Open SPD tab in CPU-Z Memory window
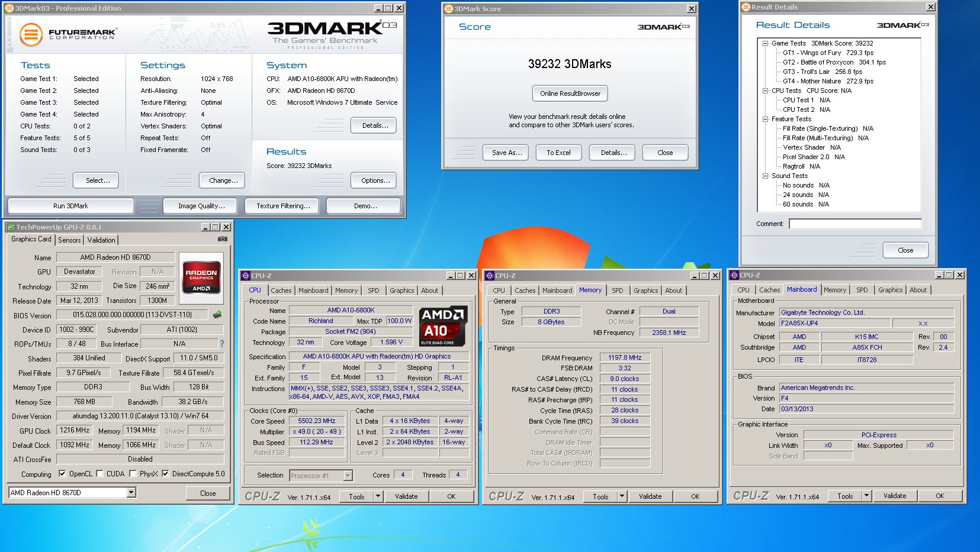 click(618, 290)
